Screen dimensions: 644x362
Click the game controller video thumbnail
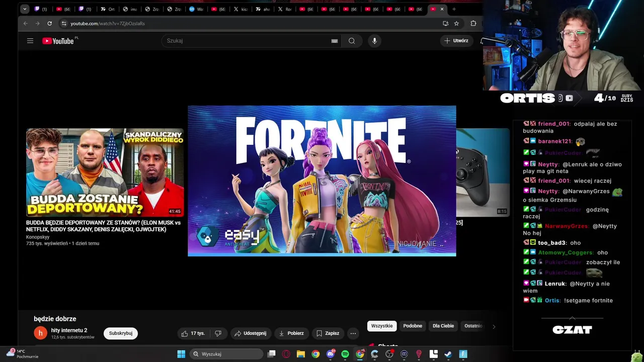482,172
